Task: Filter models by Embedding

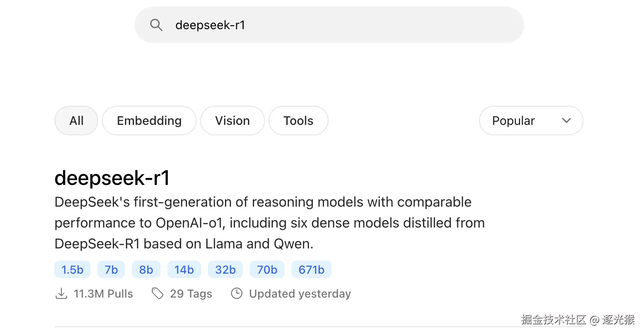Action: click(x=149, y=121)
